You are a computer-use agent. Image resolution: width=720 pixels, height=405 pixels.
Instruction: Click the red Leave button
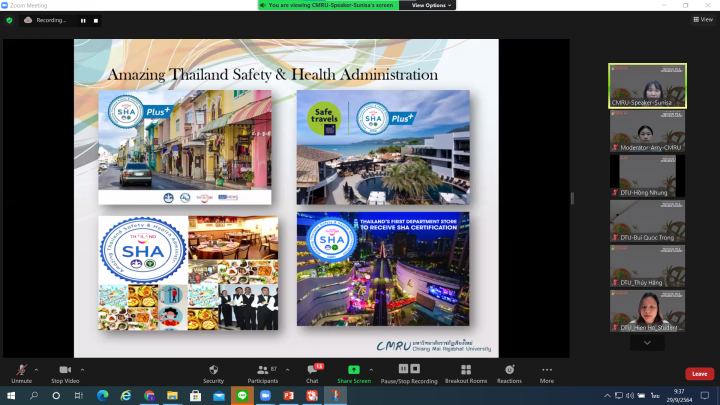(x=699, y=374)
